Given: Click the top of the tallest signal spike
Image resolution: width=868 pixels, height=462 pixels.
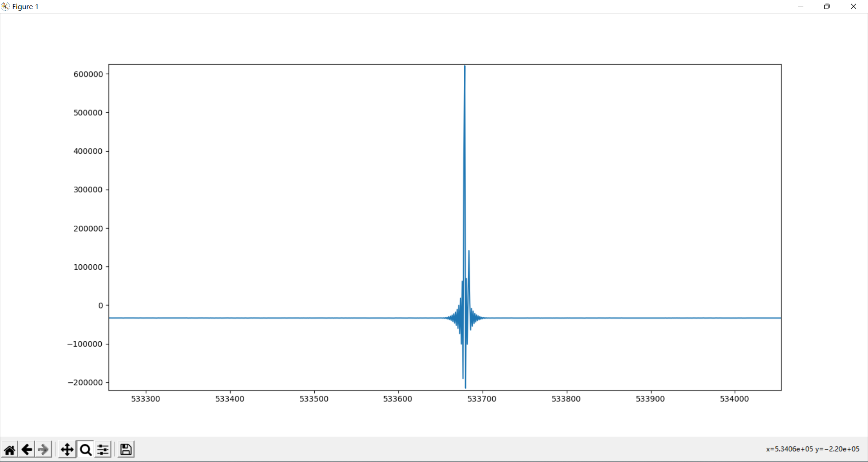Looking at the screenshot, I should click(465, 67).
